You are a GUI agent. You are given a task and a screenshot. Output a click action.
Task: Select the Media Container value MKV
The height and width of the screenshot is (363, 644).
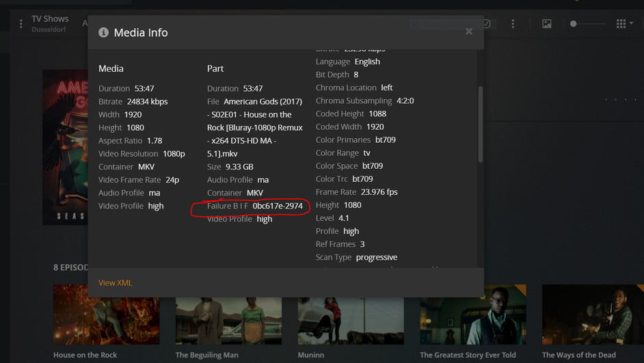point(146,167)
